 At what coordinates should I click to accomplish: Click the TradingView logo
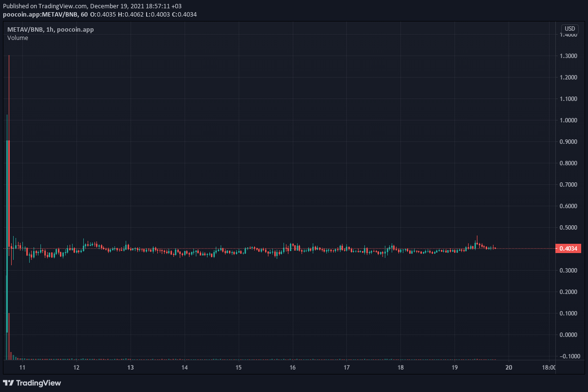point(32,383)
